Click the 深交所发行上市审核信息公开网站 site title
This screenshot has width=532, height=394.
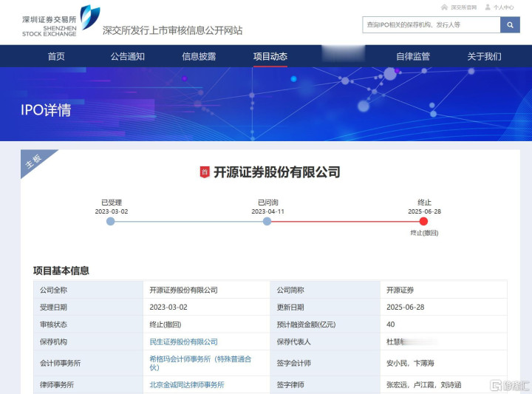tap(172, 30)
